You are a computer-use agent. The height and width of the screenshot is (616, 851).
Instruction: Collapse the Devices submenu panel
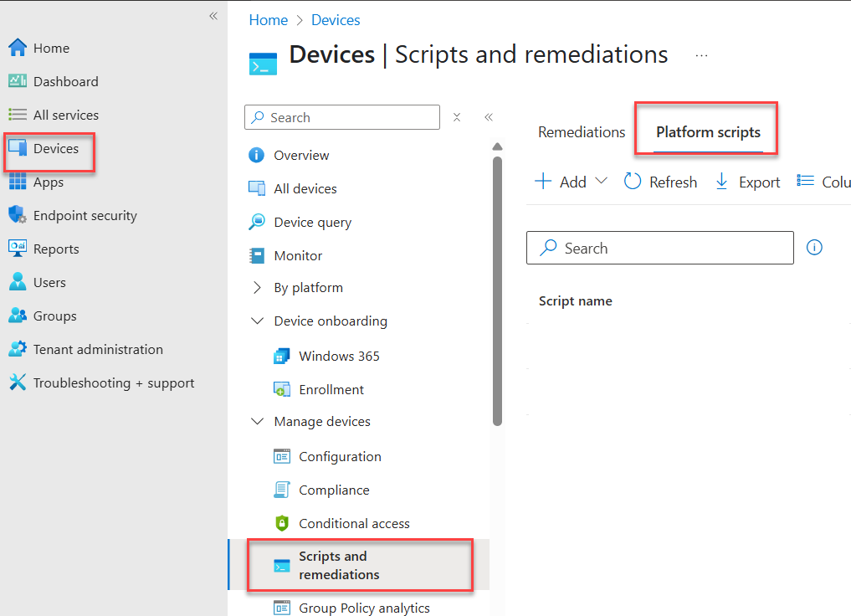[x=489, y=117]
